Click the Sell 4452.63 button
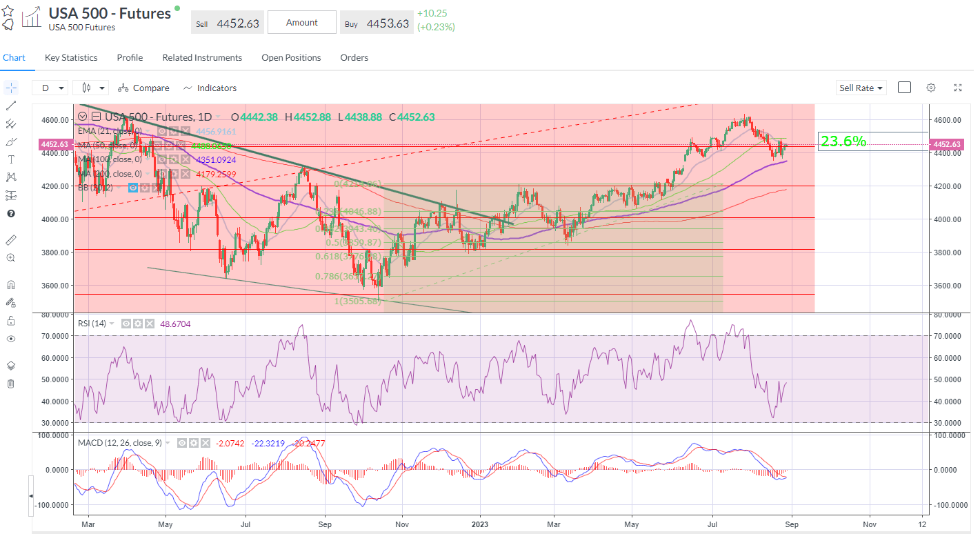Screen dimensions: 980x534 tap(228, 23)
